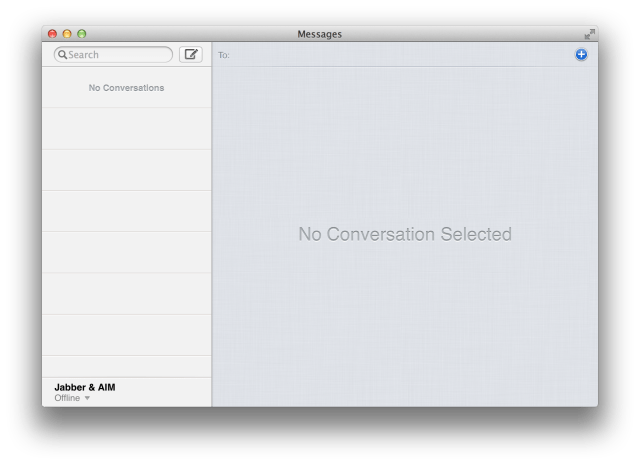Click the Messages window title
The height and width of the screenshot is (465, 640).
[x=319, y=34]
